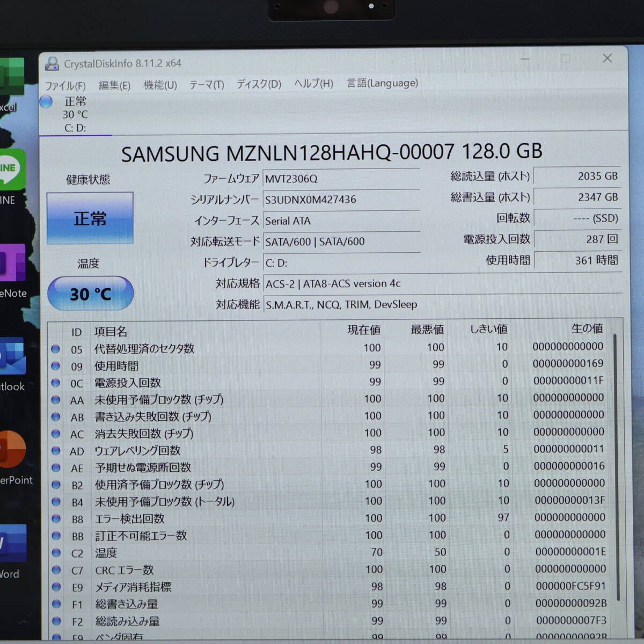Close the CrystalDiskInfo window
Screen dimensions: 644x644
(608, 58)
